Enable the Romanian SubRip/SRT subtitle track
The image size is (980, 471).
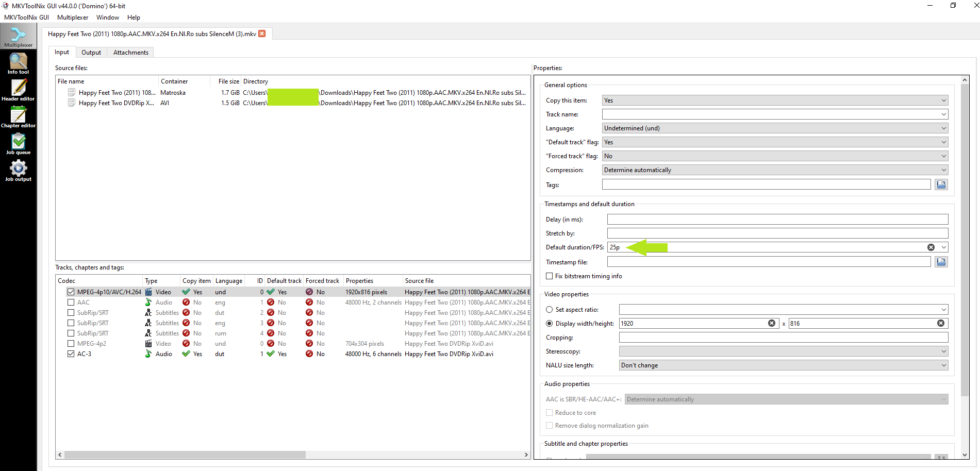(x=71, y=333)
